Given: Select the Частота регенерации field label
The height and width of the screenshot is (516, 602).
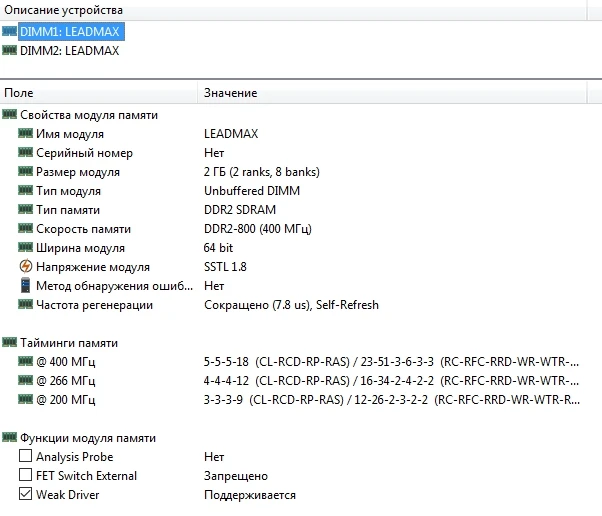Looking at the screenshot, I should [x=94, y=305].
